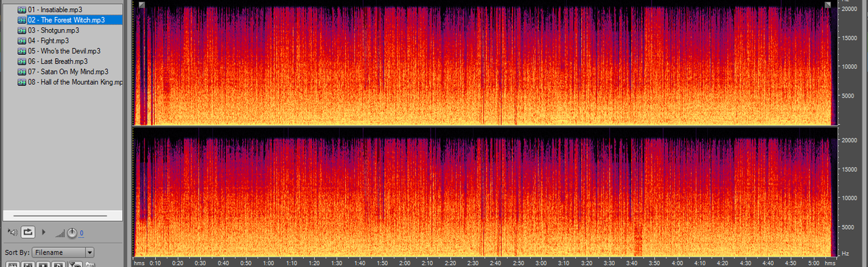
Task: Click the hms label left of the timeline
Action: (x=139, y=263)
